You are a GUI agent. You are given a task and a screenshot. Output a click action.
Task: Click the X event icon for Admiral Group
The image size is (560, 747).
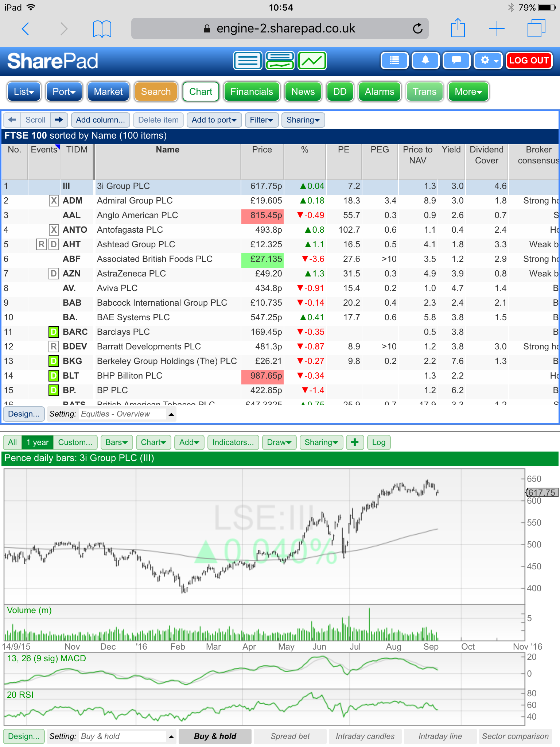54,201
